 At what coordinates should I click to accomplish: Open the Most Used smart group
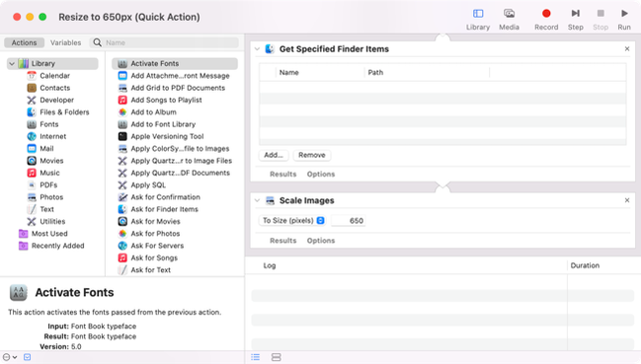point(49,234)
